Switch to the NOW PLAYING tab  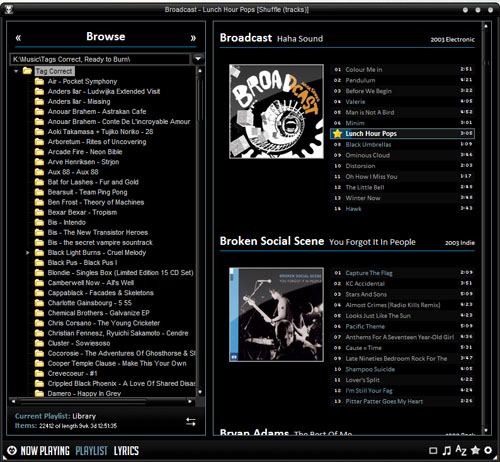[x=45, y=451]
